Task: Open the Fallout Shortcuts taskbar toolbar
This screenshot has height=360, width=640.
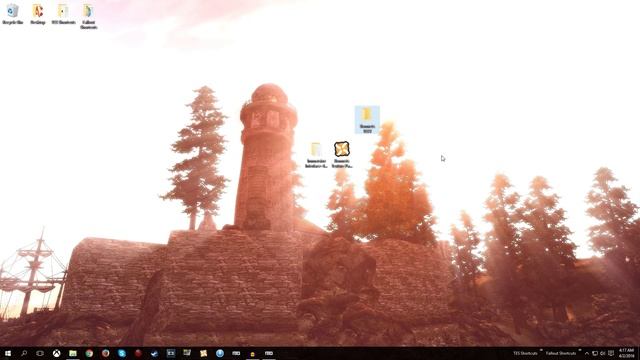Action: 561,353
